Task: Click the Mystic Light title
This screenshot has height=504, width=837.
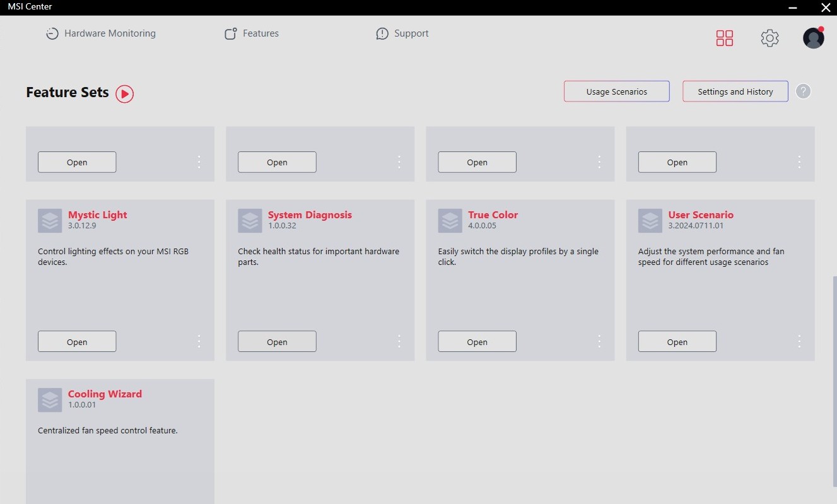Action: click(98, 214)
